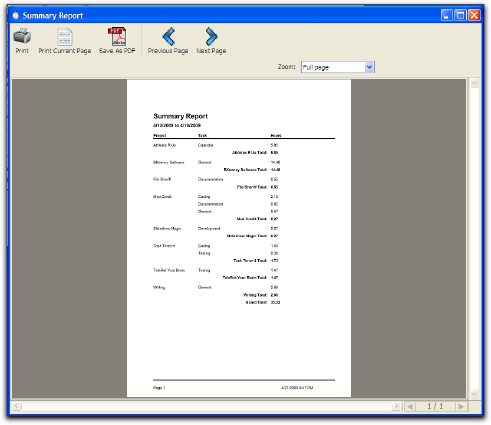Click vertical scrollbar down arrow
This screenshot has width=491, height=425.
pyautogui.click(x=474, y=394)
